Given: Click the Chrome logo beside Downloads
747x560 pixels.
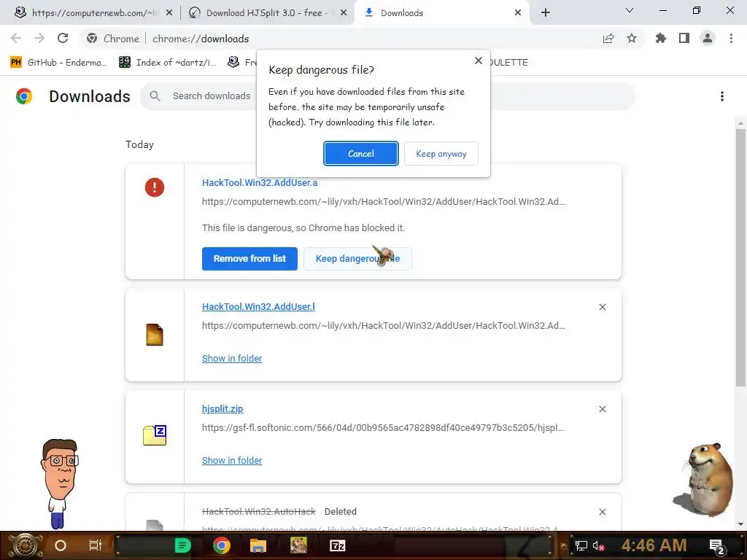Looking at the screenshot, I should point(24,96).
